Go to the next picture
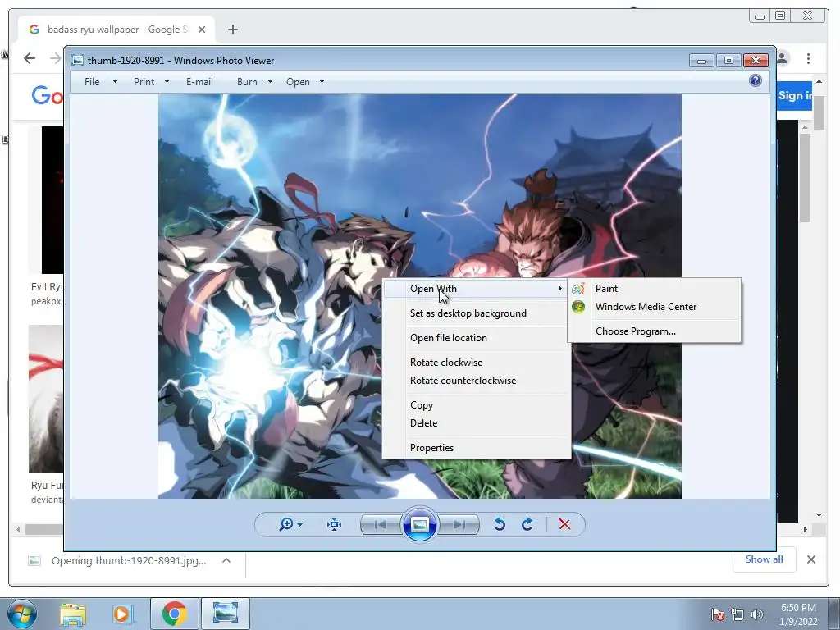Image resolution: width=840 pixels, height=630 pixels. 459,524
